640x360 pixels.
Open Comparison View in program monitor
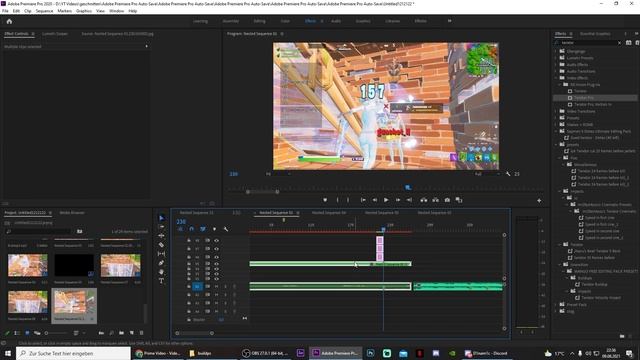pyautogui.click(x=459, y=200)
